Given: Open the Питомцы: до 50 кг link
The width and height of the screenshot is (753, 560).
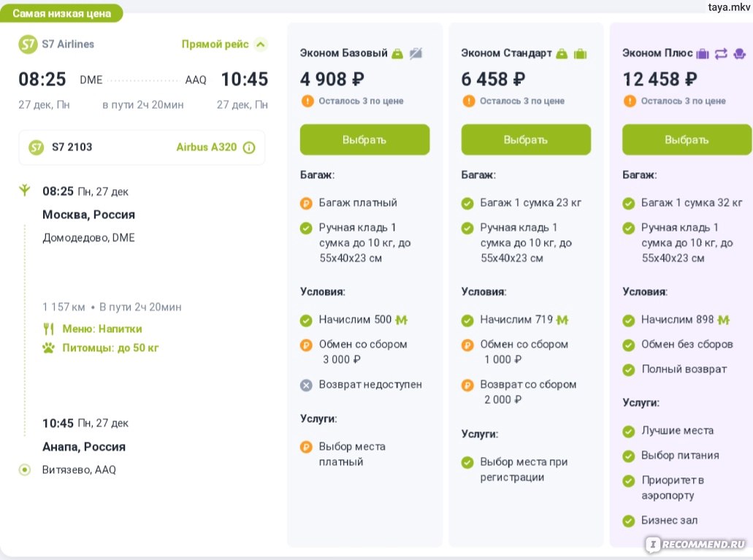Looking at the screenshot, I should (110, 348).
